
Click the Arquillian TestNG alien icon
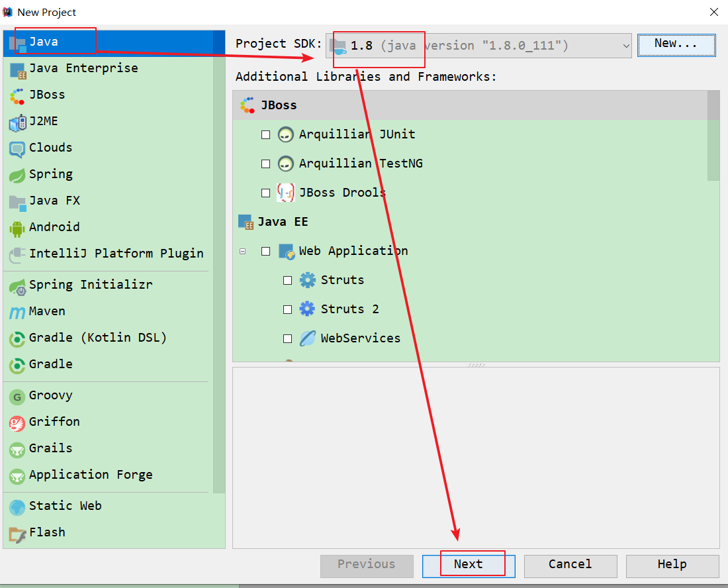[285, 164]
